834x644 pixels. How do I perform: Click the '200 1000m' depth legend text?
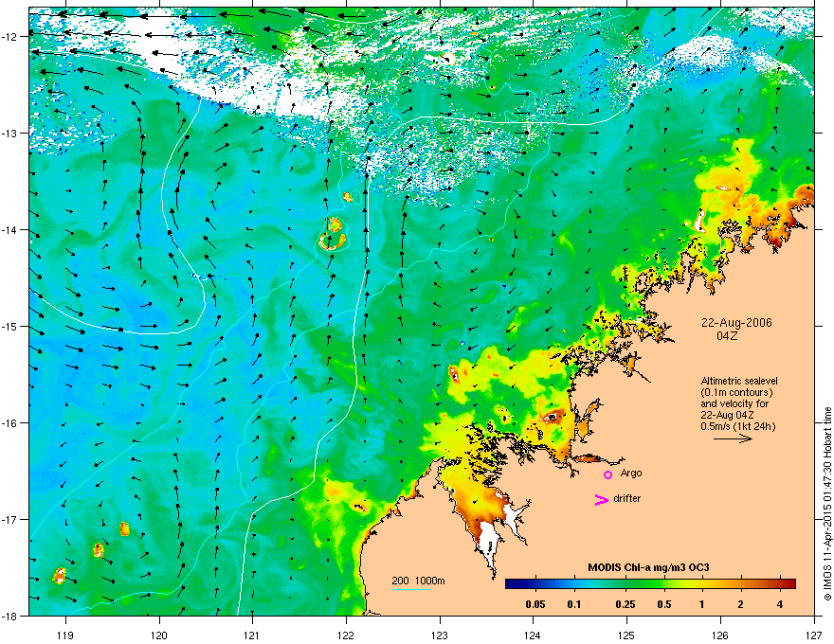(x=418, y=581)
